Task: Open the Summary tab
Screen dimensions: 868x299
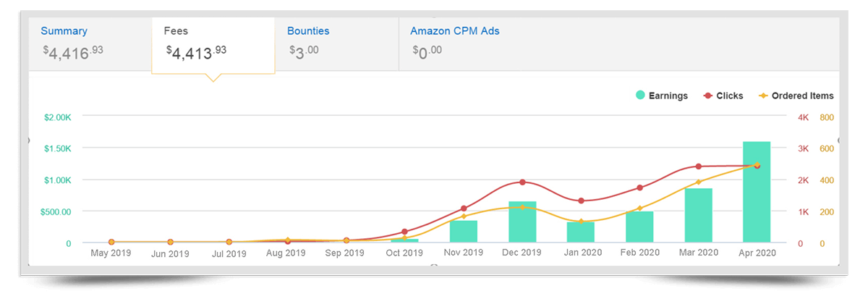Action: tap(64, 31)
